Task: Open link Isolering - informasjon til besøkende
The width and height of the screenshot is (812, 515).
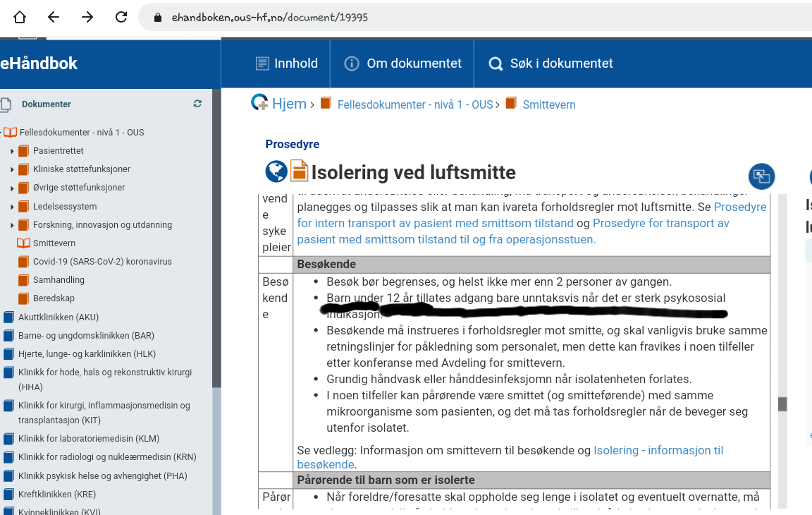Action: (658, 450)
